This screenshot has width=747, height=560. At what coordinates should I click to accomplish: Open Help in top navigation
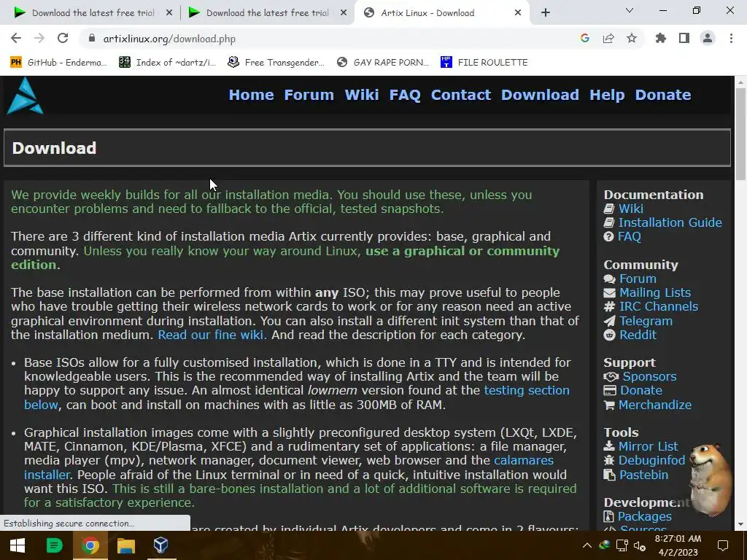(x=607, y=95)
